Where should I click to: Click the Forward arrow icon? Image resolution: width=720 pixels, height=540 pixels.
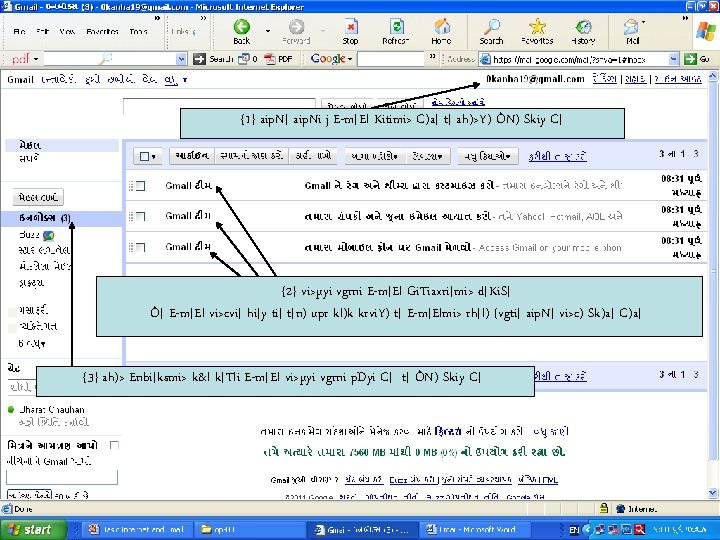296,27
